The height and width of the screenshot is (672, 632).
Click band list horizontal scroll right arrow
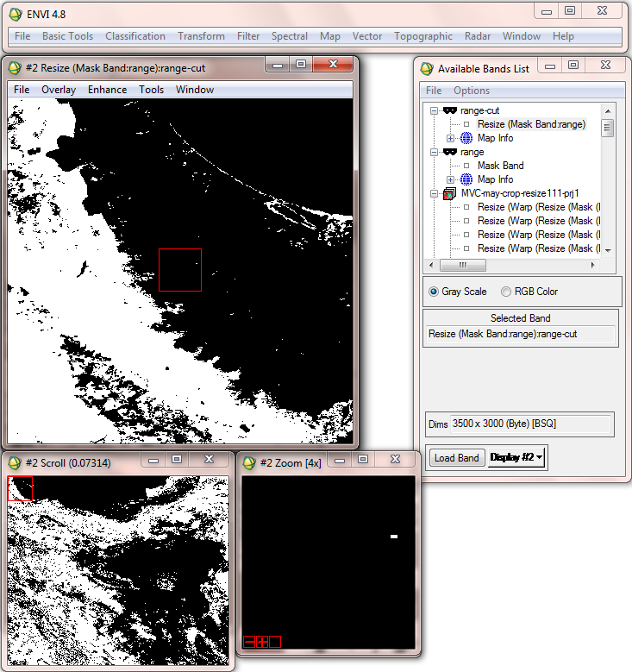coord(592,265)
